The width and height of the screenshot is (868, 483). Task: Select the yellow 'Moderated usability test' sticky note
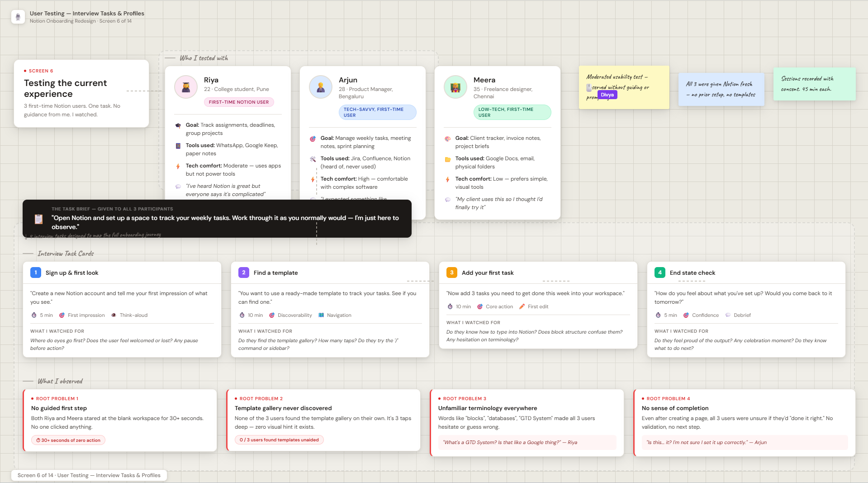point(624,87)
